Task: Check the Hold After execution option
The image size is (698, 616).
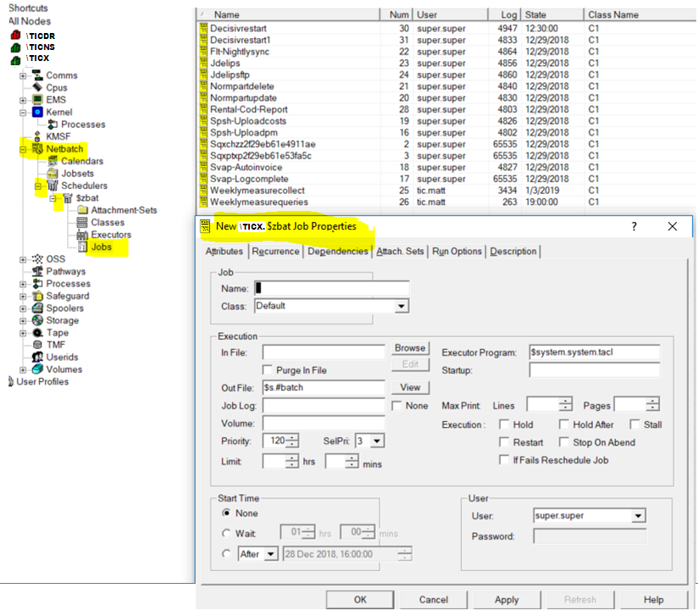Action: (x=564, y=425)
